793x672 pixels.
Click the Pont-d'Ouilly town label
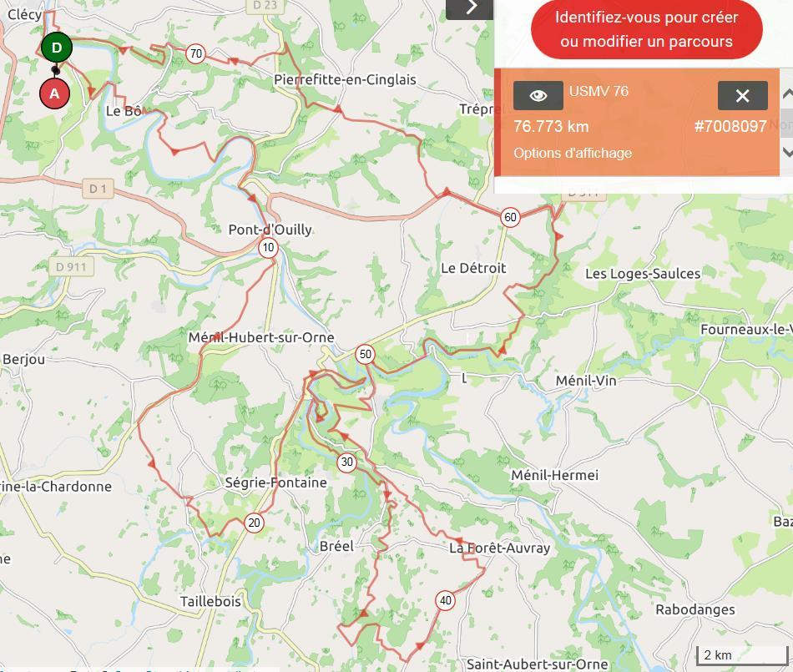[270, 230]
